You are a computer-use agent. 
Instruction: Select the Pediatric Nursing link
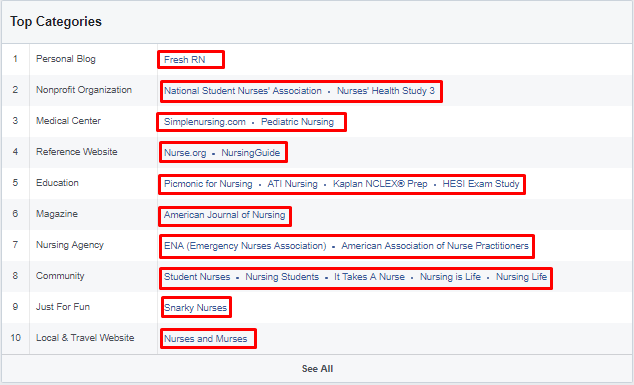pos(297,122)
